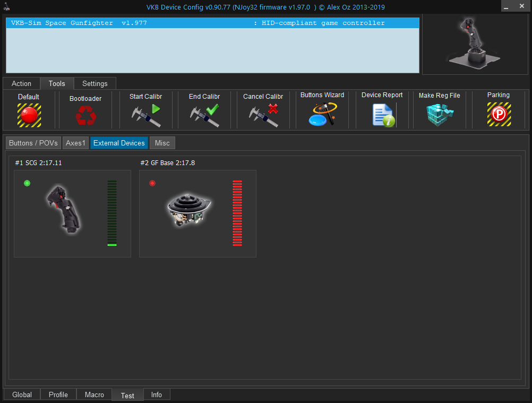Screen dimensions: 532x403
Task: Click the red status LED for GF Base
Action: pyautogui.click(x=152, y=183)
